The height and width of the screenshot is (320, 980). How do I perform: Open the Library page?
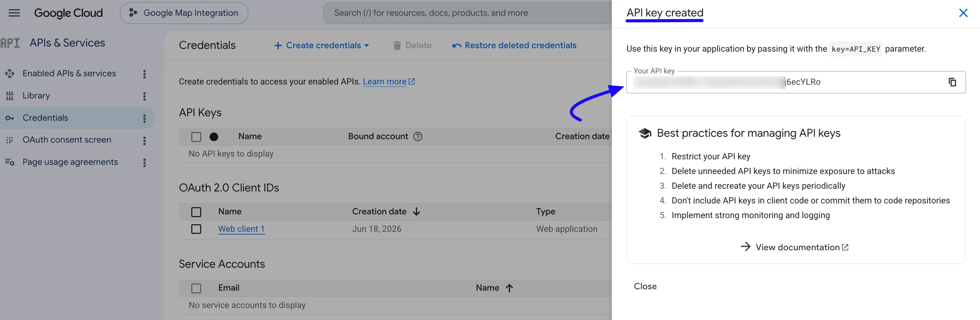click(x=36, y=96)
